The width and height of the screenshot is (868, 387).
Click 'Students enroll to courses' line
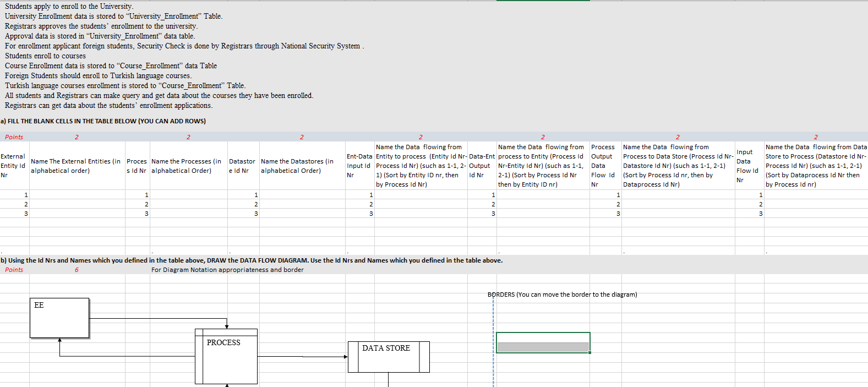coord(45,56)
